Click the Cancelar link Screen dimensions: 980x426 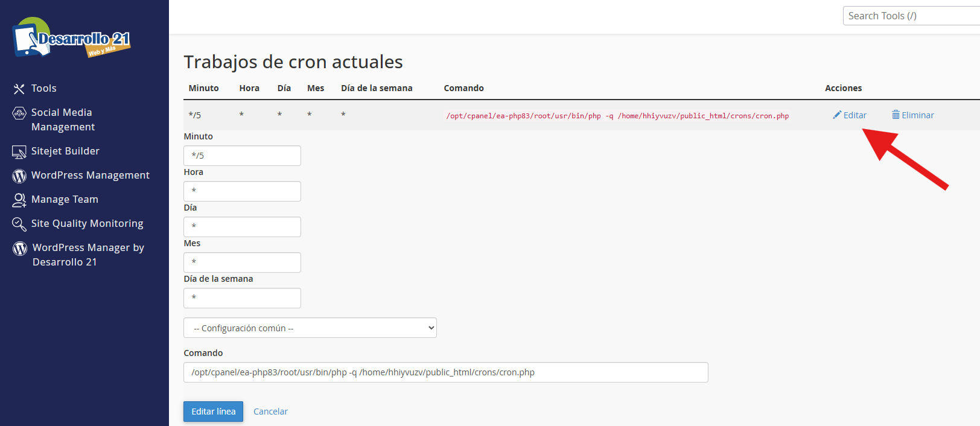click(270, 412)
